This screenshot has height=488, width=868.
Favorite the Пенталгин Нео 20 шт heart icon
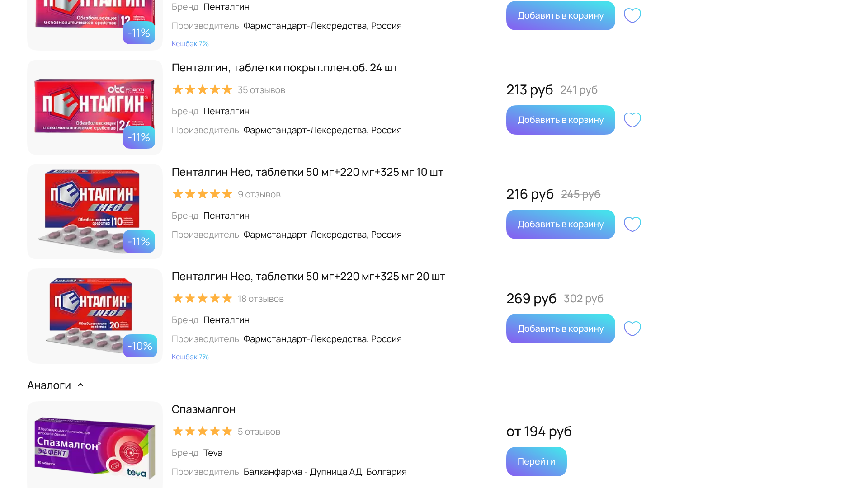(632, 328)
